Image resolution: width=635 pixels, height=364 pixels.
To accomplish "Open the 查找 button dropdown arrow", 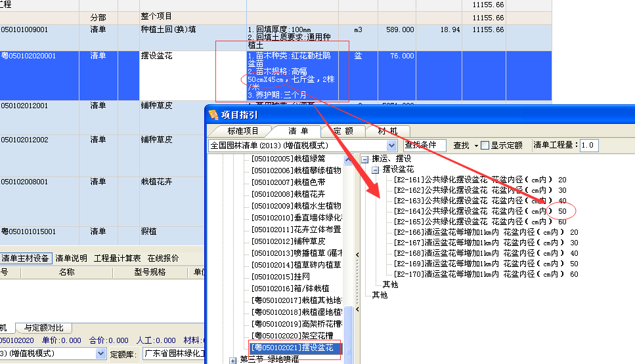I will (x=476, y=146).
